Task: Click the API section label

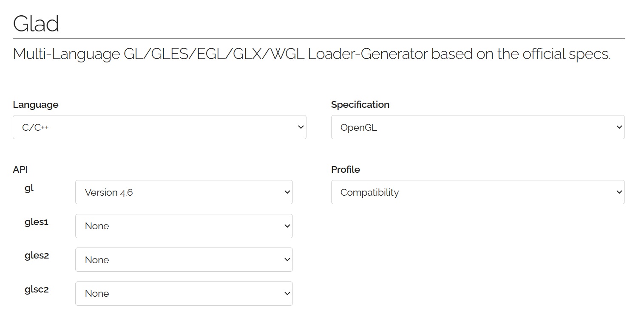Action: (x=20, y=169)
